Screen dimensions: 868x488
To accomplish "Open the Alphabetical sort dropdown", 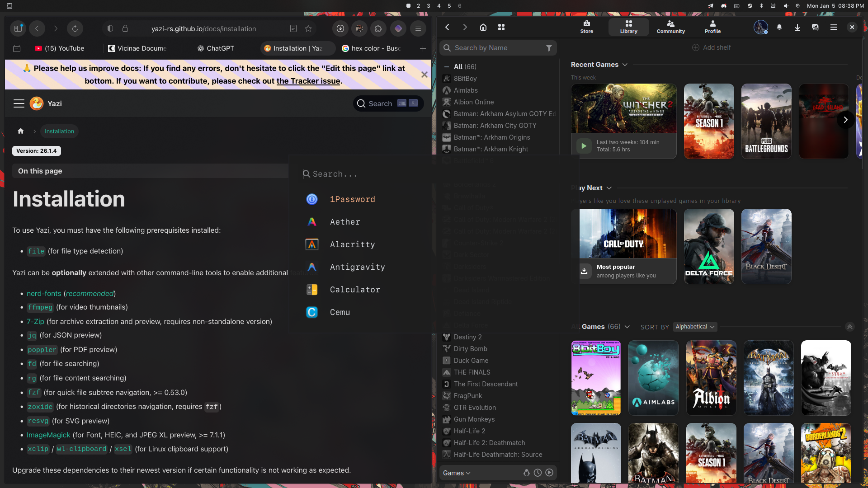I will point(695,327).
